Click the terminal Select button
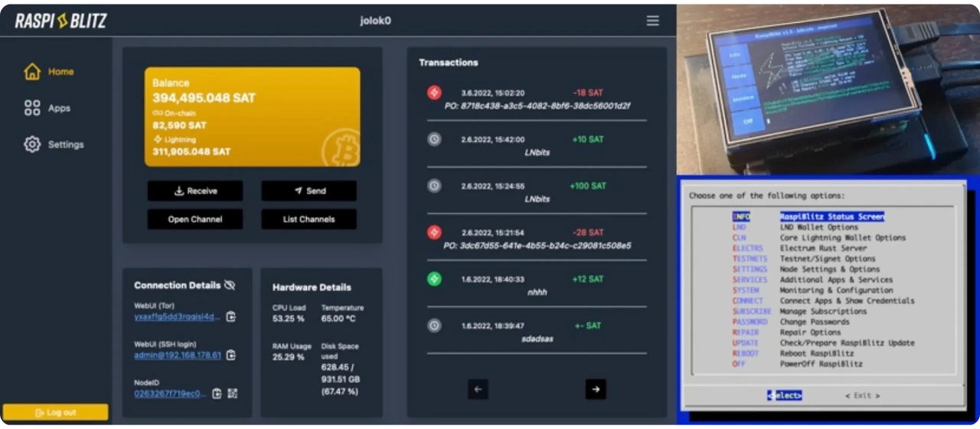 [x=785, y=395]
